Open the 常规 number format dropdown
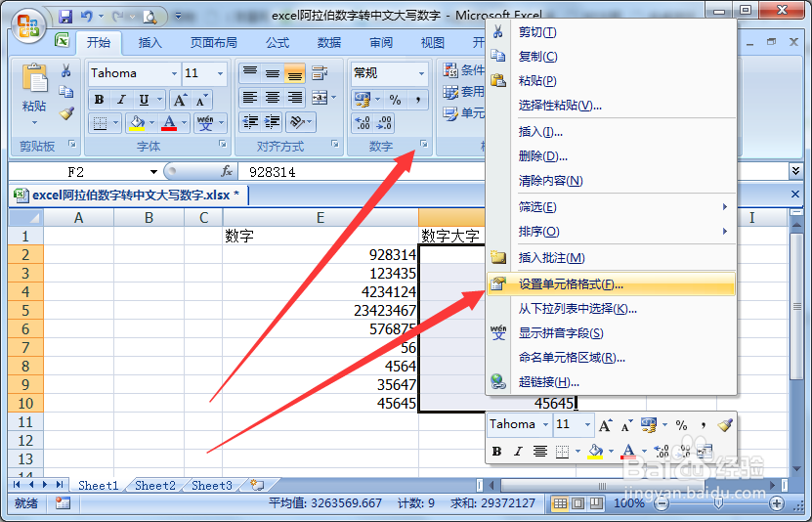The height and width of the screenshot is (522, 812). click(421, 73)
